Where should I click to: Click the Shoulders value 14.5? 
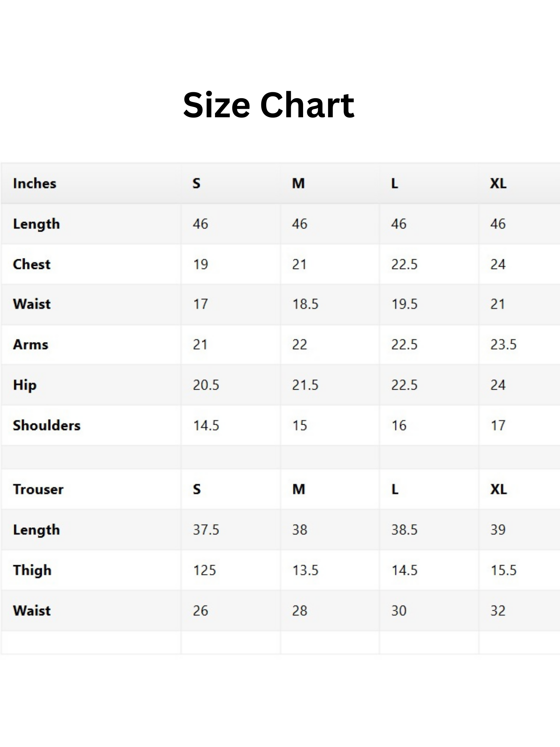[x=206, y=425]
